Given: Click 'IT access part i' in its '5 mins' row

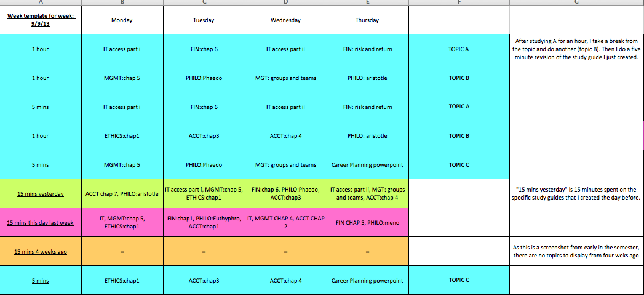Looking at the screenshot, I should [122, 107].
